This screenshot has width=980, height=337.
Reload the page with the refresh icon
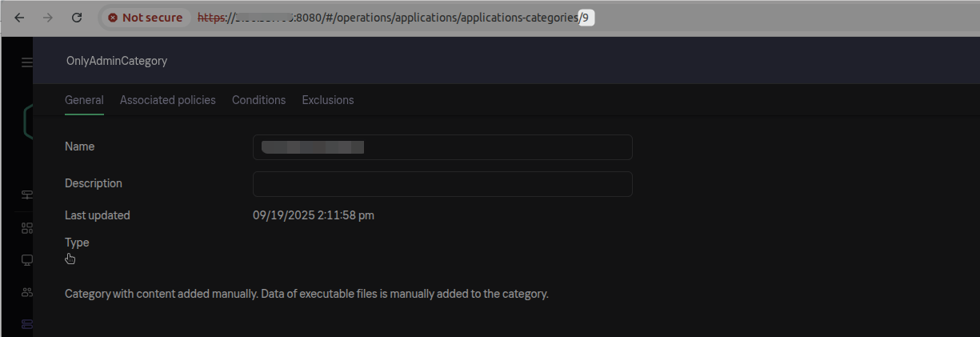77,17
